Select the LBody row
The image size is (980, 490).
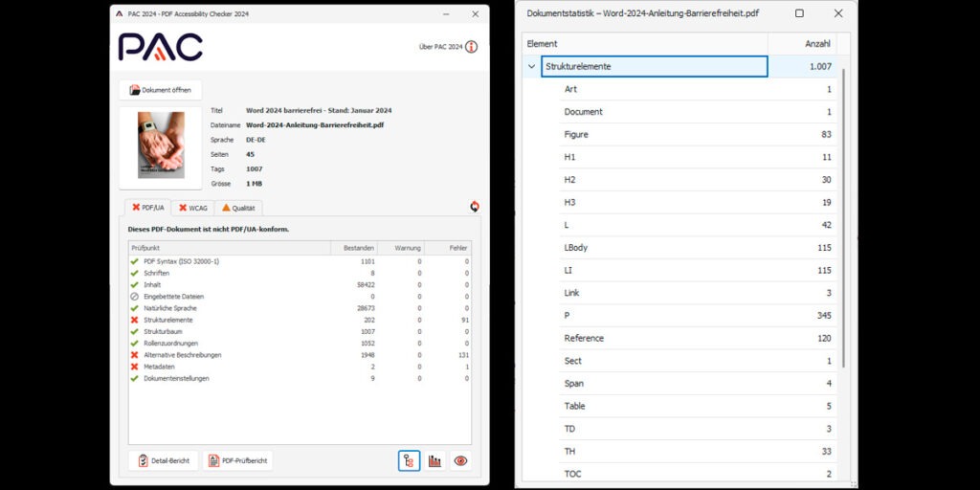pyautogui.click(x=698, y=248)
